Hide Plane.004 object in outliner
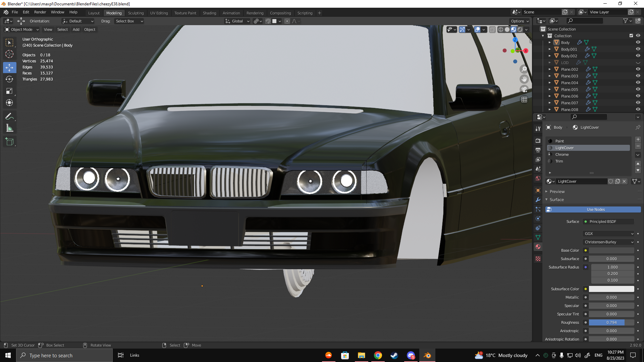The width and height of the screenshot is (644, 362). coord(638,83)
